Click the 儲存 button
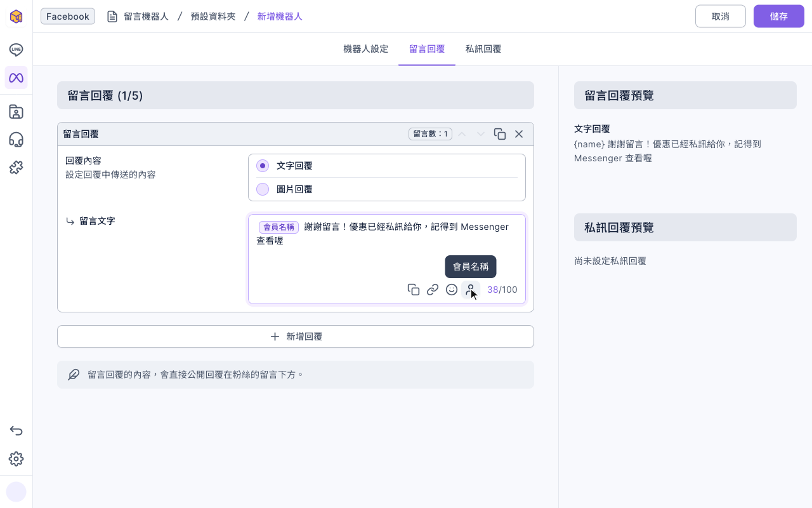The width and height of the screenshot is (812, 508). click(779, 17)
